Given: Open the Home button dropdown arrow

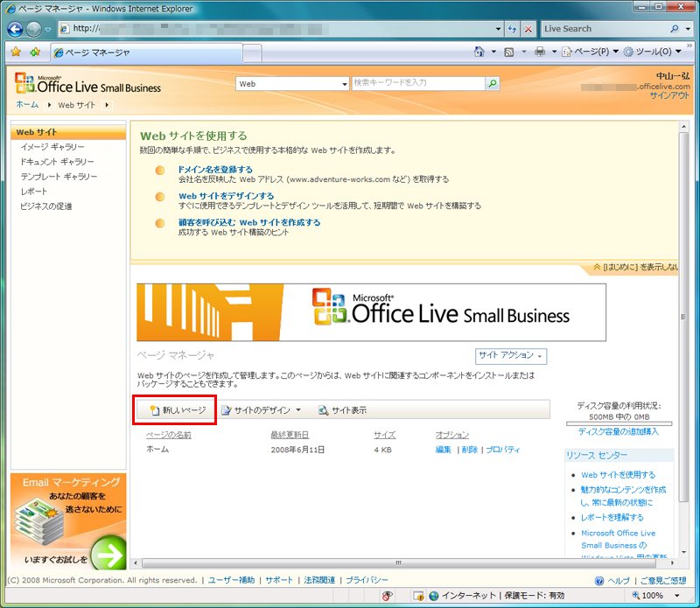Looking at the screenshot, I should click(493, 52).
